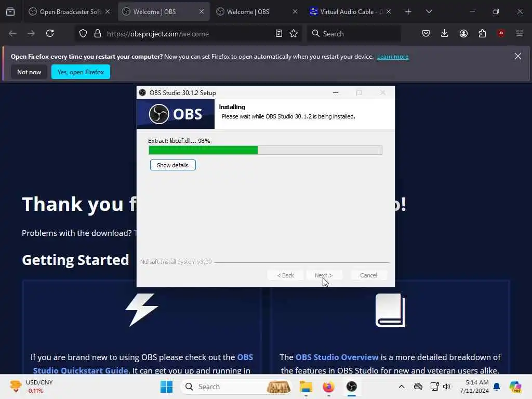
Task: Close the Open Broadcaster Software tab
Action: click(108, 11)
